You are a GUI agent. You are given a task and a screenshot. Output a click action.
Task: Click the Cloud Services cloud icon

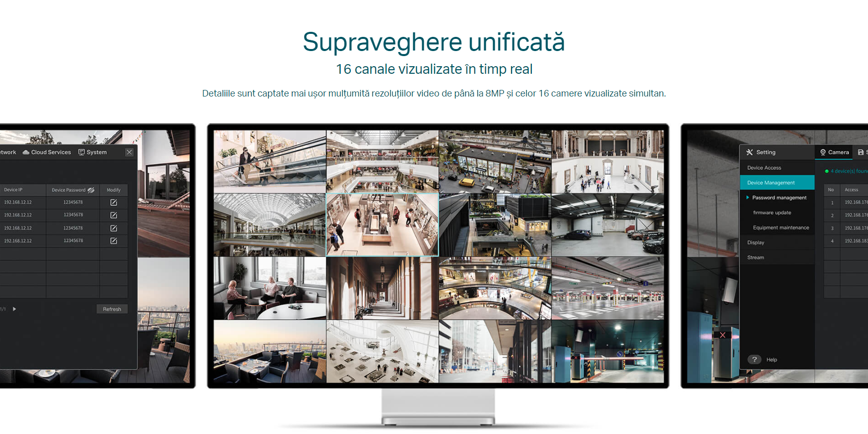pos(26,152)
